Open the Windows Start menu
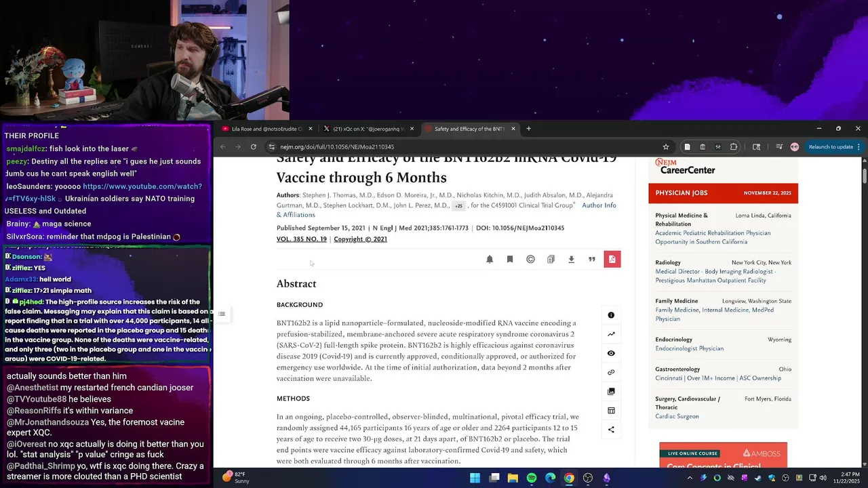 [475, 478]
